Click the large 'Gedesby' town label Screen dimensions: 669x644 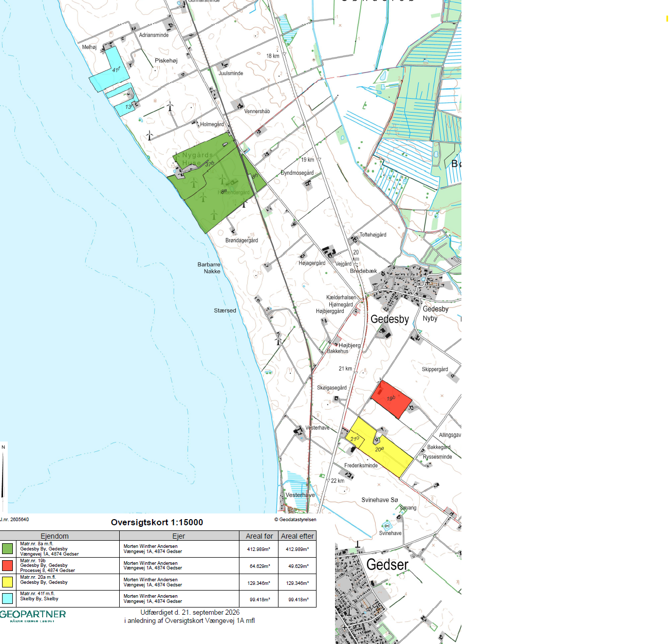pyautogui.click(x=389, y=319)
